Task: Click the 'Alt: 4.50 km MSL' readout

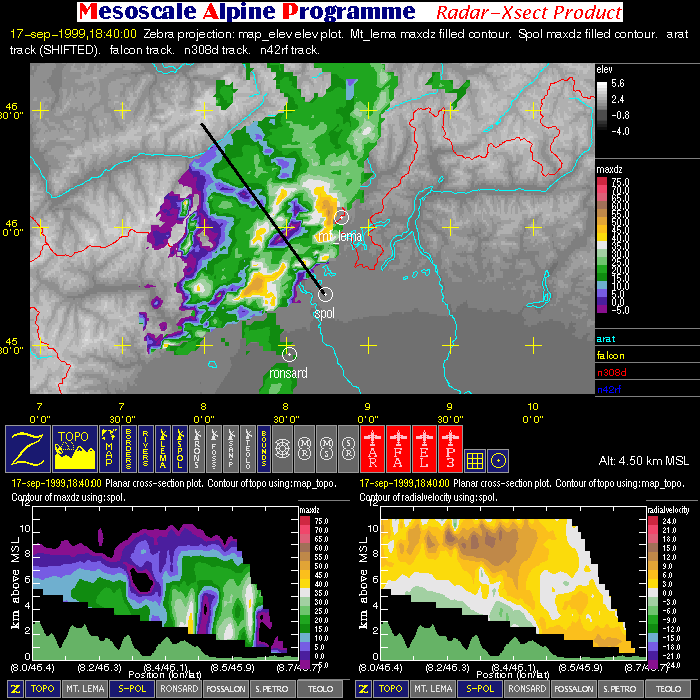Action: 643,460
